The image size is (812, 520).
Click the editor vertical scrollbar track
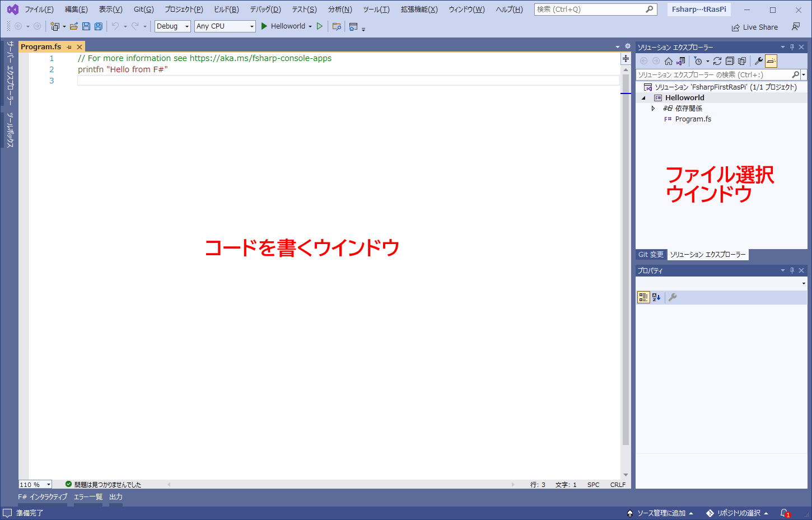coord(626,280)
